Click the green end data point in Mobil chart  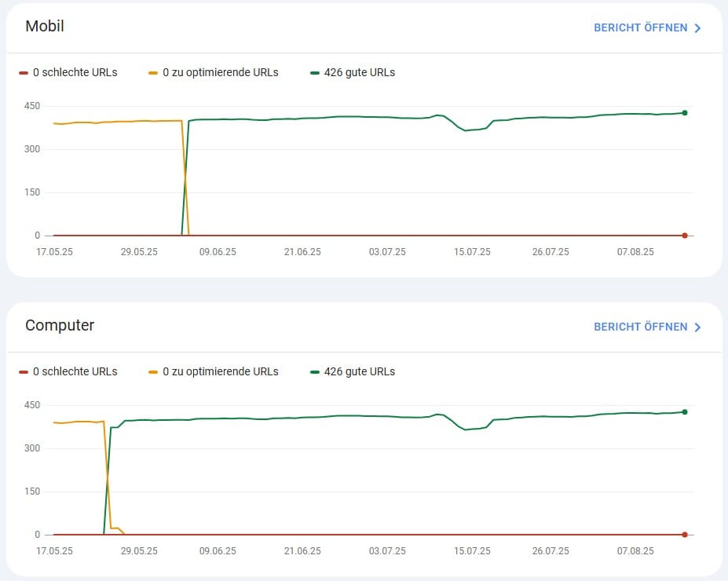pos(685,113)
